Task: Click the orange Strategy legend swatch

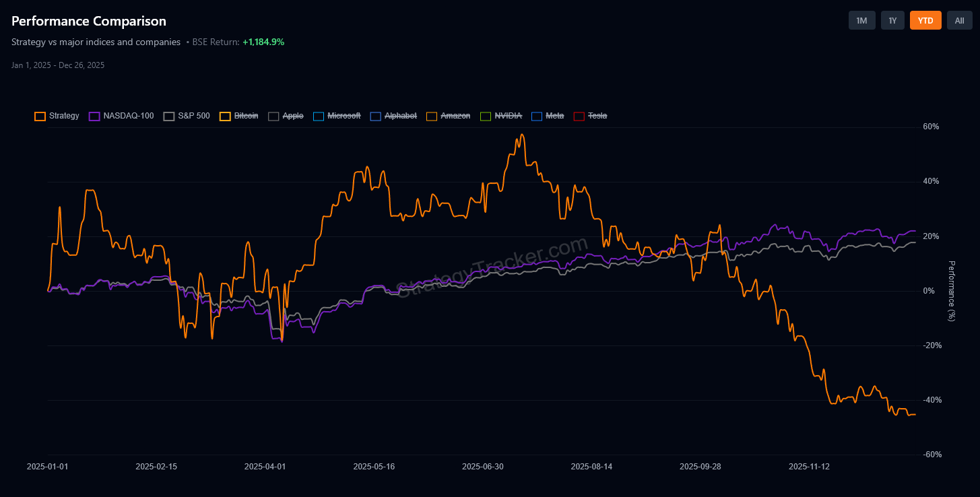Action: click(x=40, y=116)
